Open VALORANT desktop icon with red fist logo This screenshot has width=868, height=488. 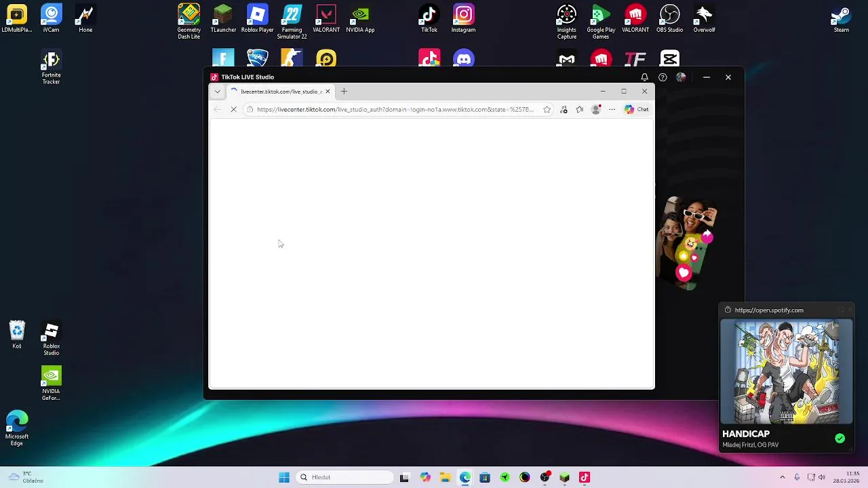tap(635, 19)
